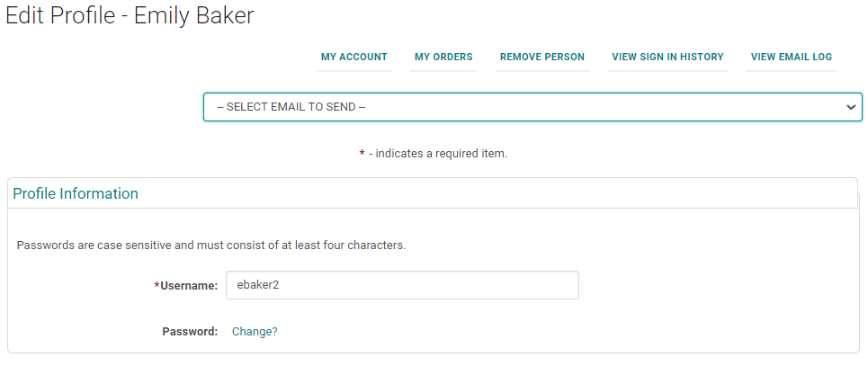Click the Remove Person button

[541, 57]
